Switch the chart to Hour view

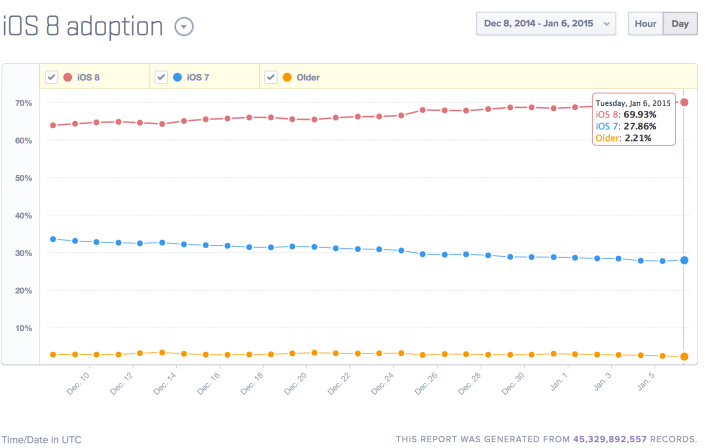(644, 24)
